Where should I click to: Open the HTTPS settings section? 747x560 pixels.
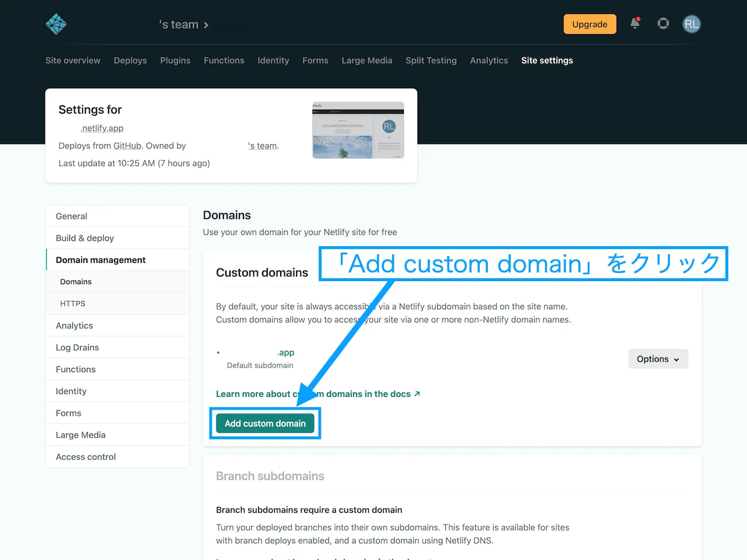pos(72,303)
